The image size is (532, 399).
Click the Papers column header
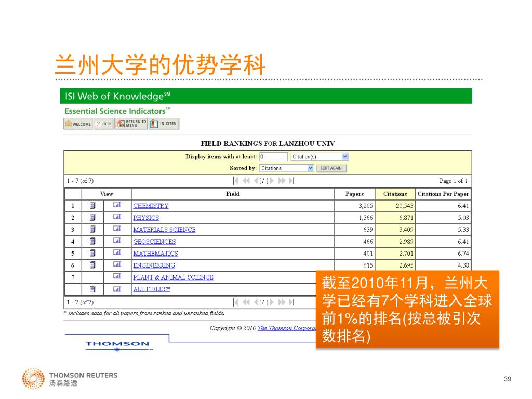pyautogui.click(x=354, y=194)
